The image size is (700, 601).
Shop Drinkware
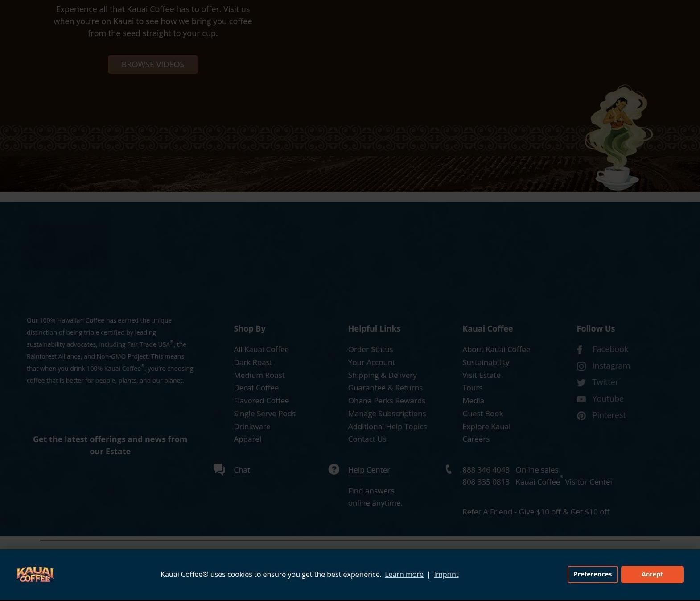point(252,427)
